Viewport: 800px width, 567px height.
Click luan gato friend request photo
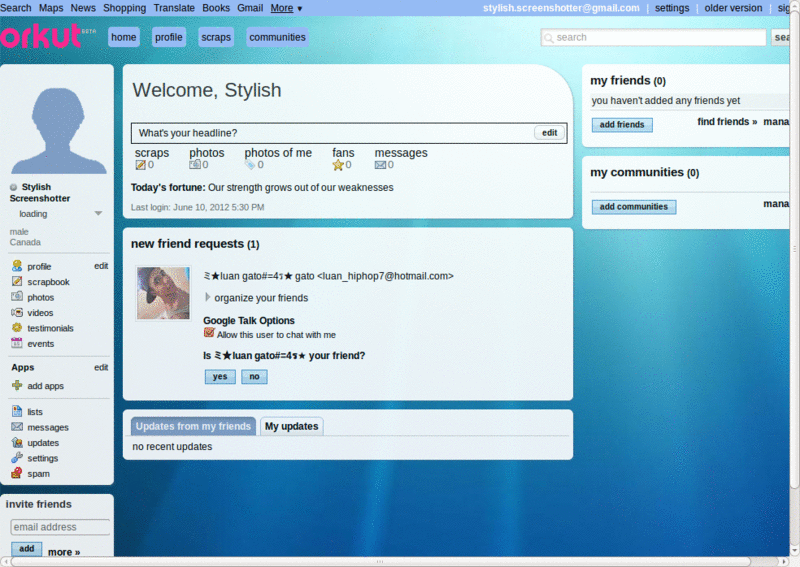point(163,293)
